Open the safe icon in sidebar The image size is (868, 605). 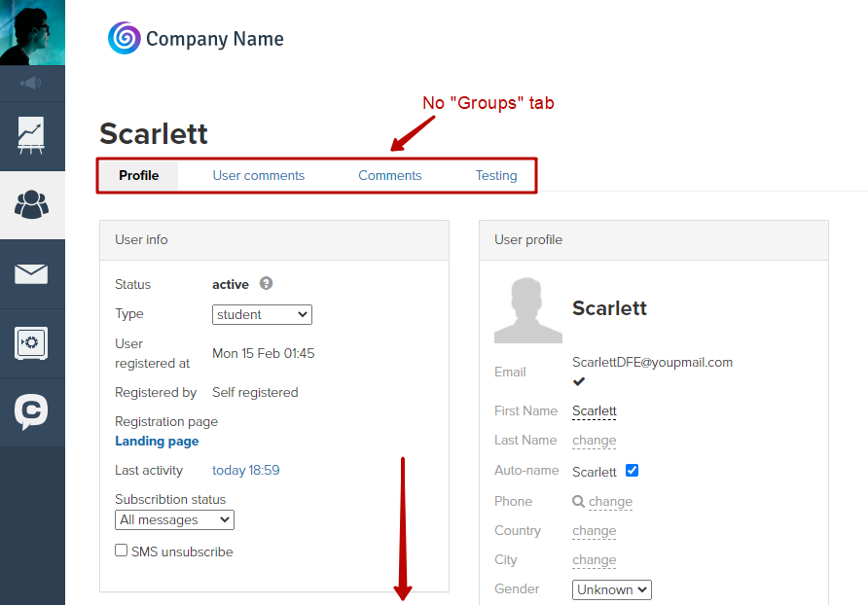click(x=31, y=343)
